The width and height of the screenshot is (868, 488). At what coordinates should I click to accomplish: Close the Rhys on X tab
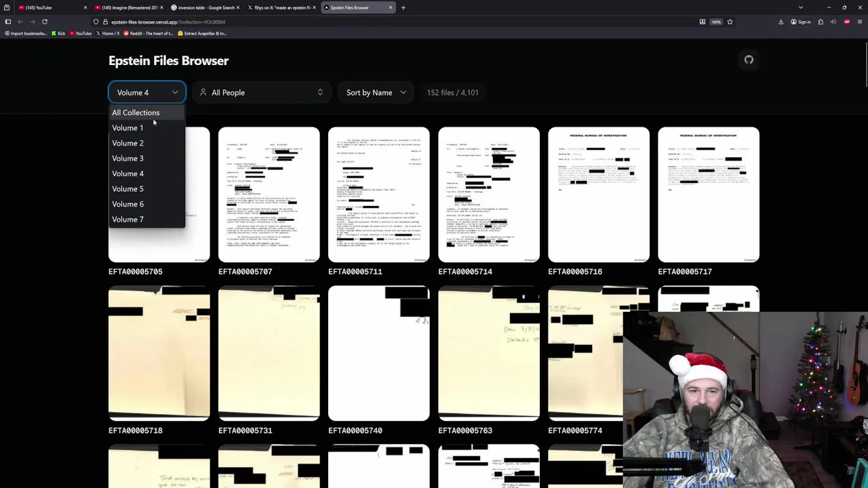[315, 7]
